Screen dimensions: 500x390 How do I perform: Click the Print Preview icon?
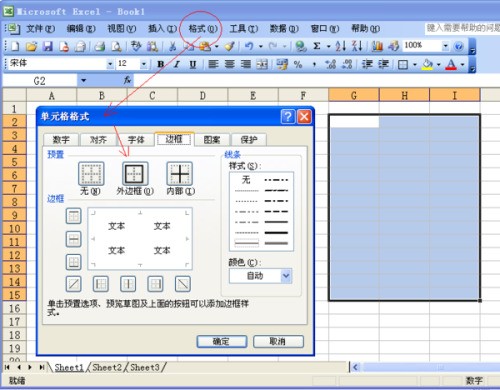coord(116,46)
